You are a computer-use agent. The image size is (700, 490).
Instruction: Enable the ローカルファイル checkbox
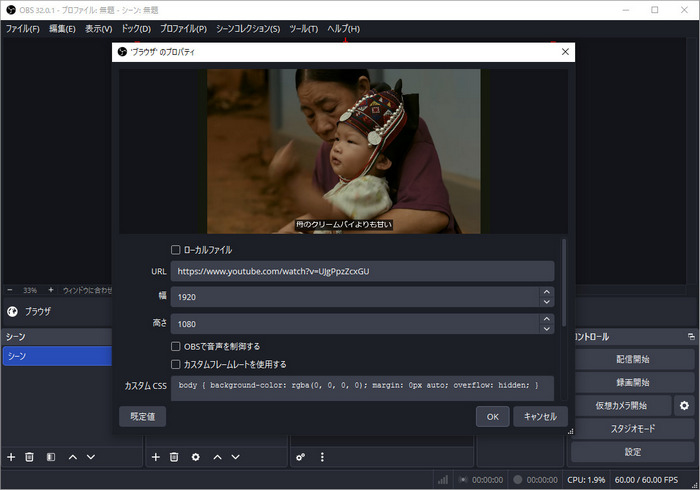point(176,250)
